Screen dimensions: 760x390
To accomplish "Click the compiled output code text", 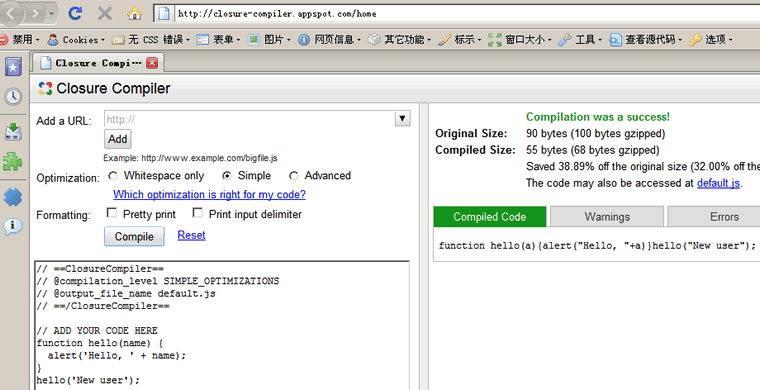I will point(597,246).
